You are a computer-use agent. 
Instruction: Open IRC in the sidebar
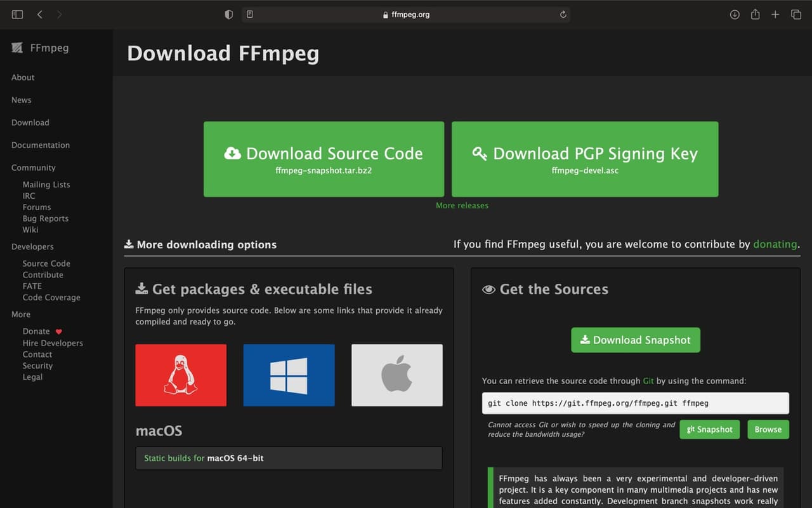(29, 196)
